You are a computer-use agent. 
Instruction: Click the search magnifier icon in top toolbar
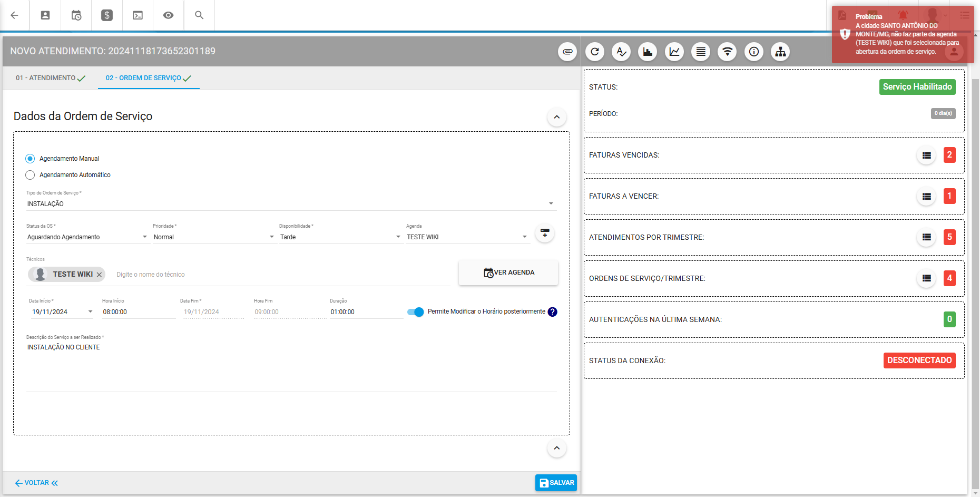tap(199, 15)
